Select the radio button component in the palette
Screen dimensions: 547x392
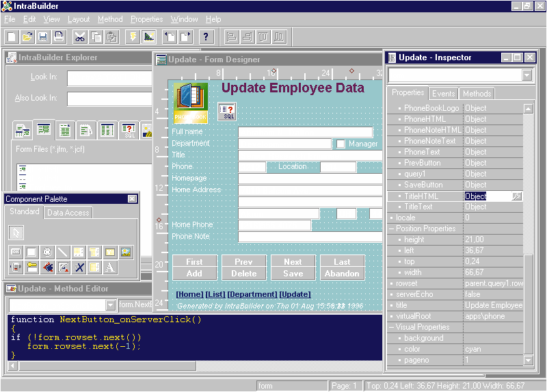click(47, 252)
